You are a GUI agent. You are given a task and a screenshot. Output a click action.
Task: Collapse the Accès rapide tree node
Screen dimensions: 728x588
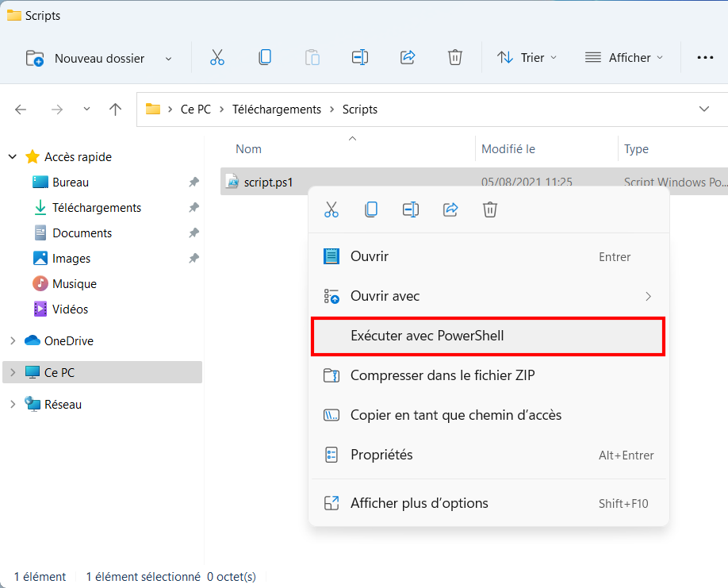(13, 157)
